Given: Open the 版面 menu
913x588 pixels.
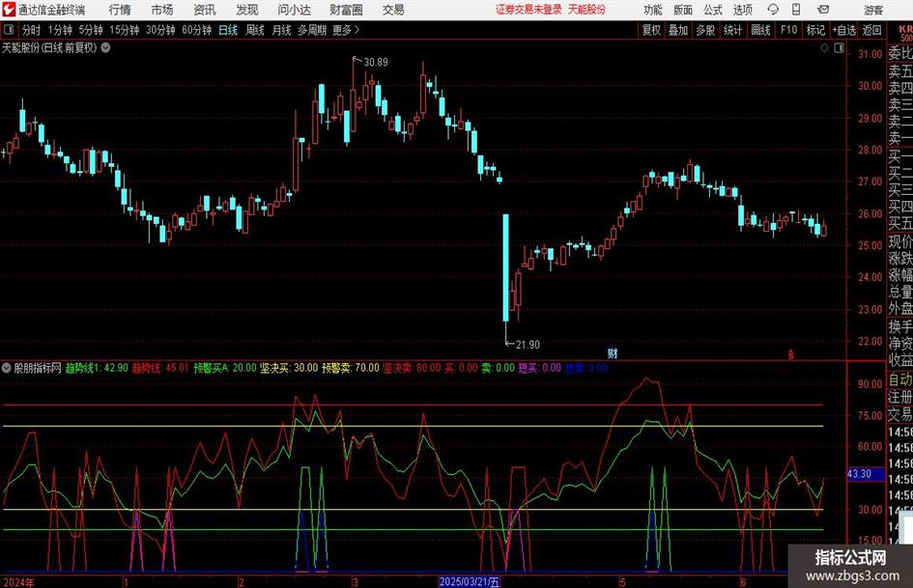Looking at the screenshot, I should (682, 10).
